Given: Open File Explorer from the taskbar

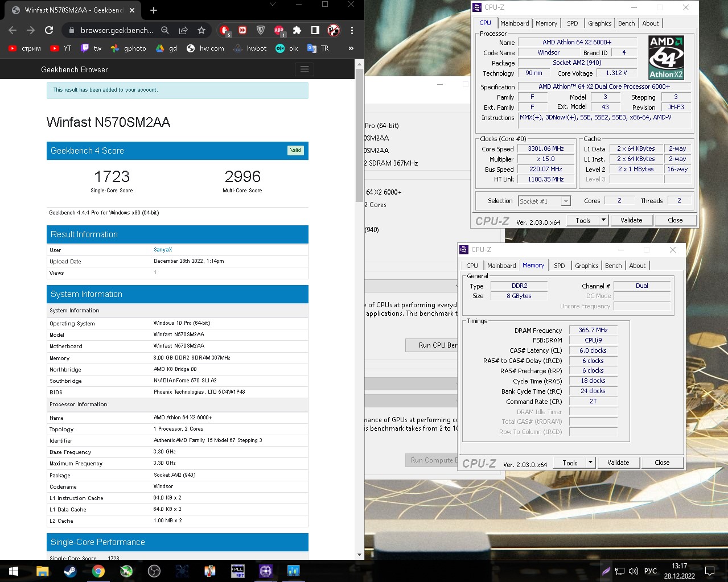Looking at the screenshot, I should tap(42, 571).
